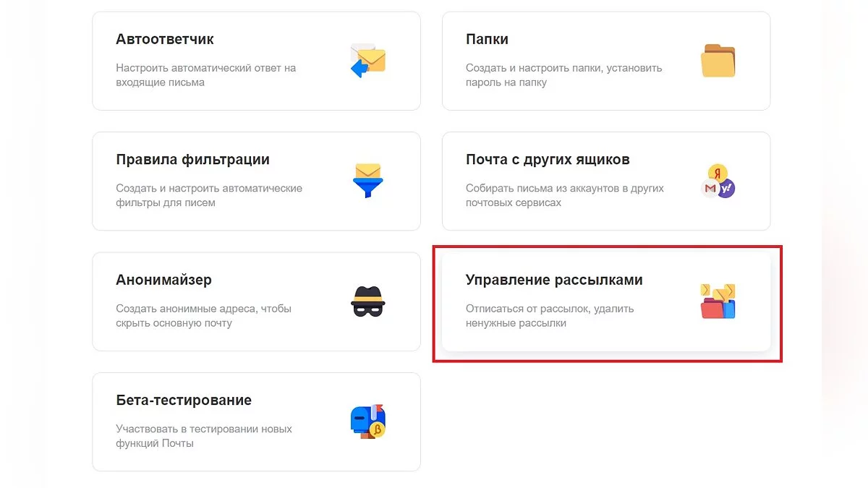Open the Папки settings title
868x488 pixels.
pos(487,39)
